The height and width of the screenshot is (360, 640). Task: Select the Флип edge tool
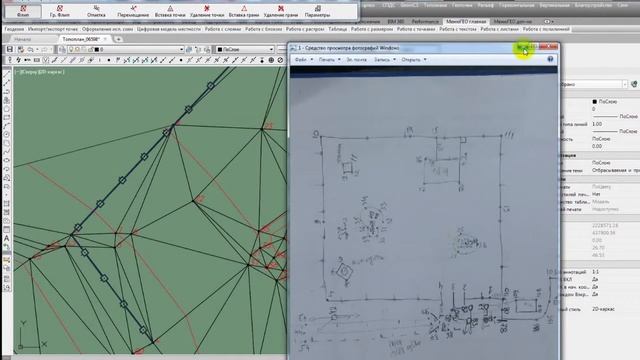(23, 11)
